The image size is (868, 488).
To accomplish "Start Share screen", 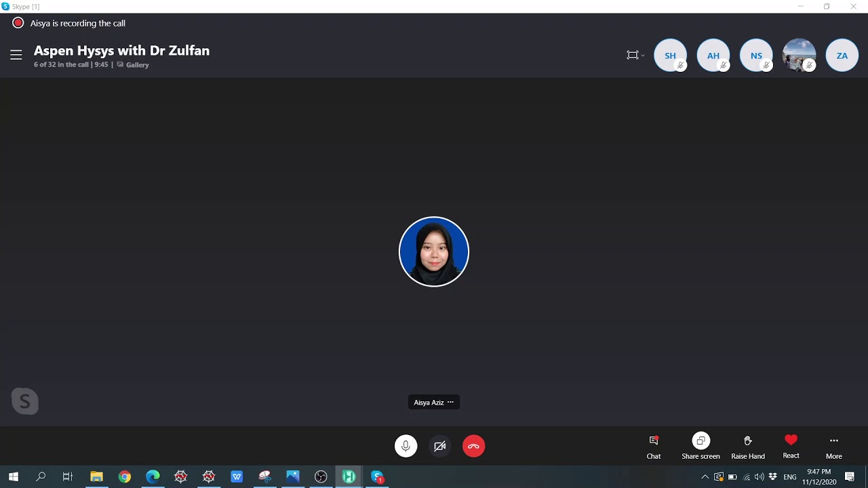I will click(701, 447).
